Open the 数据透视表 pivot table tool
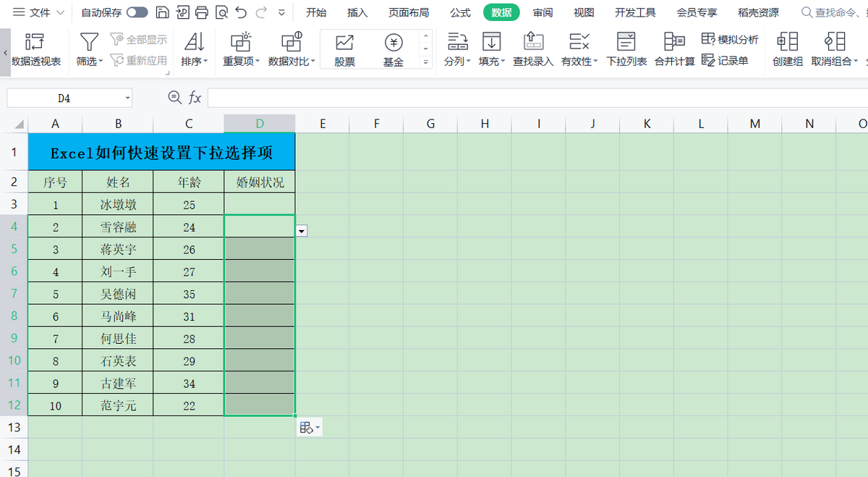 click(35, 50)
